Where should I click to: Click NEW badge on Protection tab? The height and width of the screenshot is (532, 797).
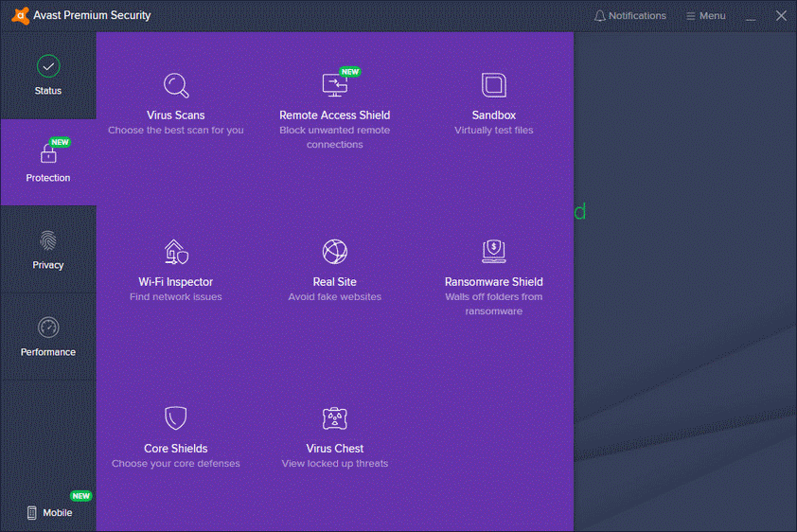[x=60, y=142]
